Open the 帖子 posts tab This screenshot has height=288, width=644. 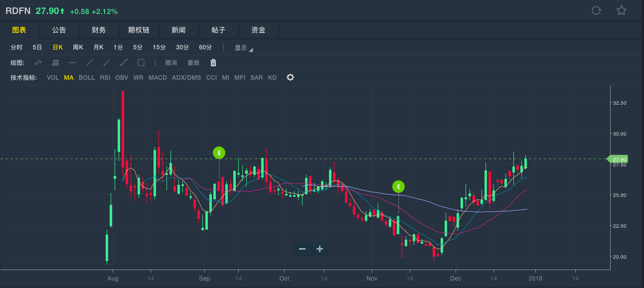(x=218, y=30)
